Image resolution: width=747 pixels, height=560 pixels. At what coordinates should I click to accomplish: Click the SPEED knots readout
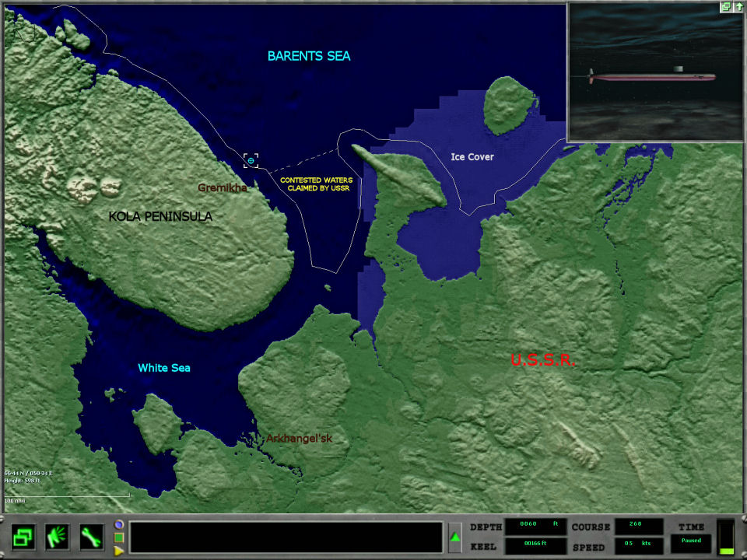pyautogui.click(x=639, y=547)
